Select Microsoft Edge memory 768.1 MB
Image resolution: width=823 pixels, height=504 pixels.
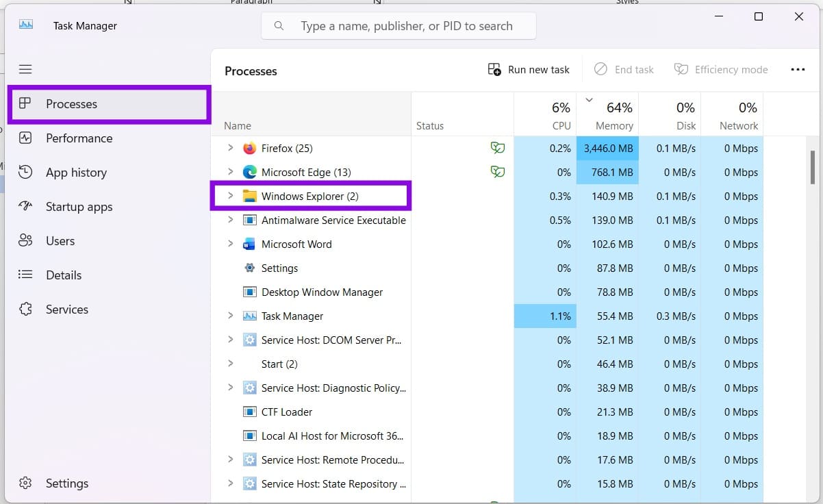point(607,172)
